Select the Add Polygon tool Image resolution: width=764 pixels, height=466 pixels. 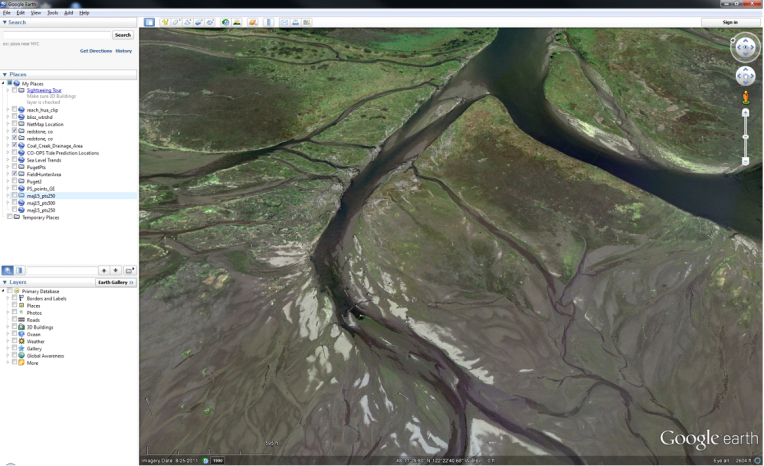(176, 22)
